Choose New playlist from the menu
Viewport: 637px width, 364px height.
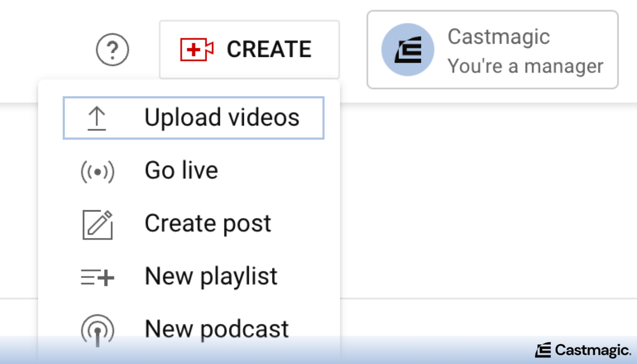[x=189, y=277]
